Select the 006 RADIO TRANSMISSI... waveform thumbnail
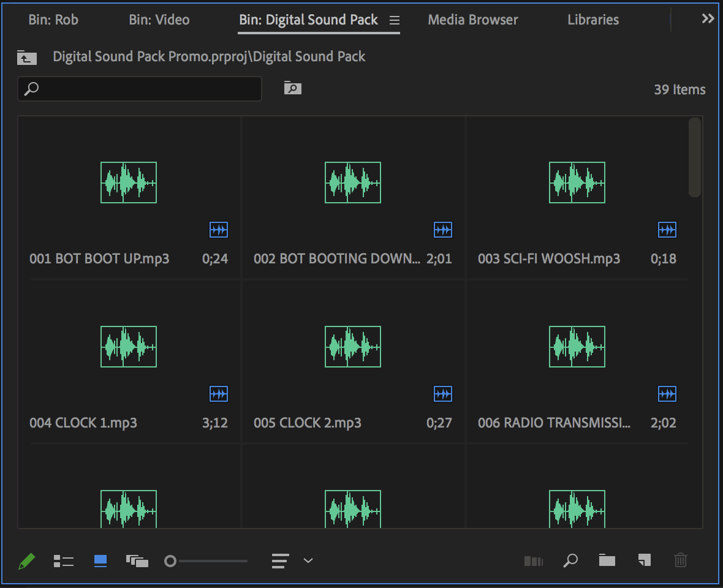This screenshot has height=588, width=723. (577, 347)
